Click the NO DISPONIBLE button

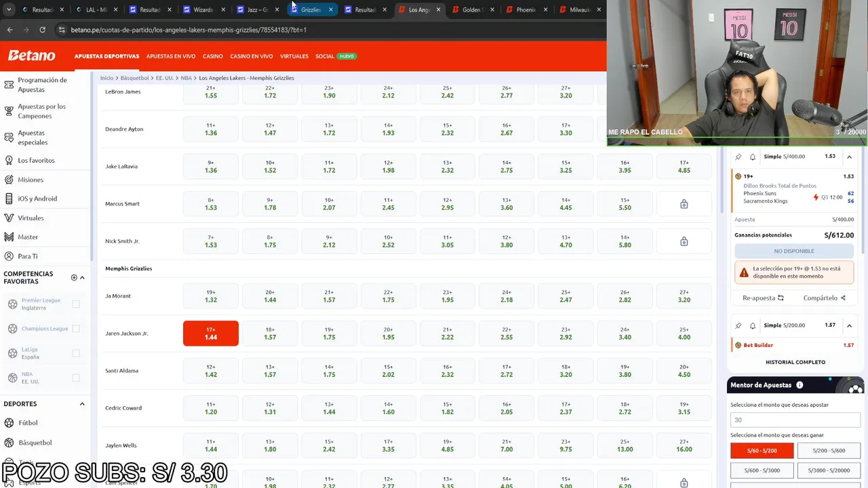794,251
